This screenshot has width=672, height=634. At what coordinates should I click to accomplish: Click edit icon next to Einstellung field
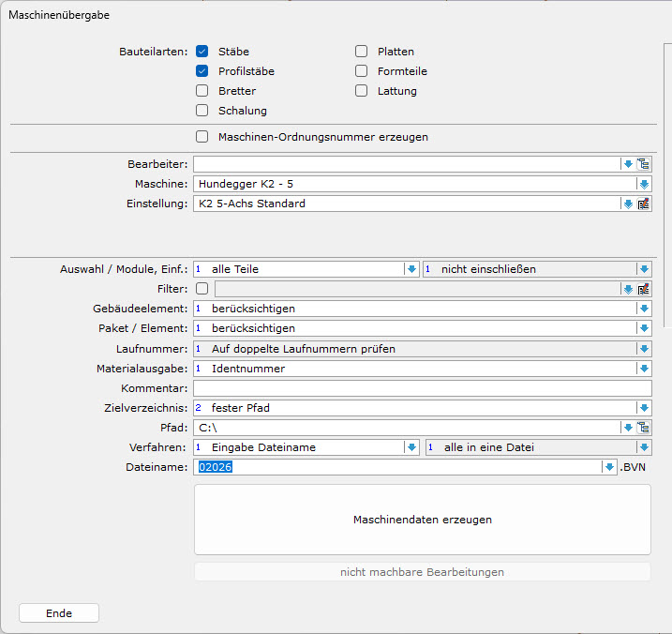click(644, 204)
